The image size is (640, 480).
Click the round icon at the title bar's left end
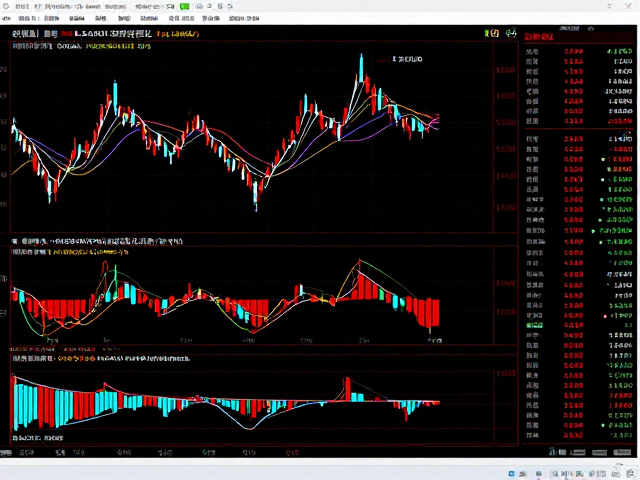pyautogui.click(x=6, y=6)
